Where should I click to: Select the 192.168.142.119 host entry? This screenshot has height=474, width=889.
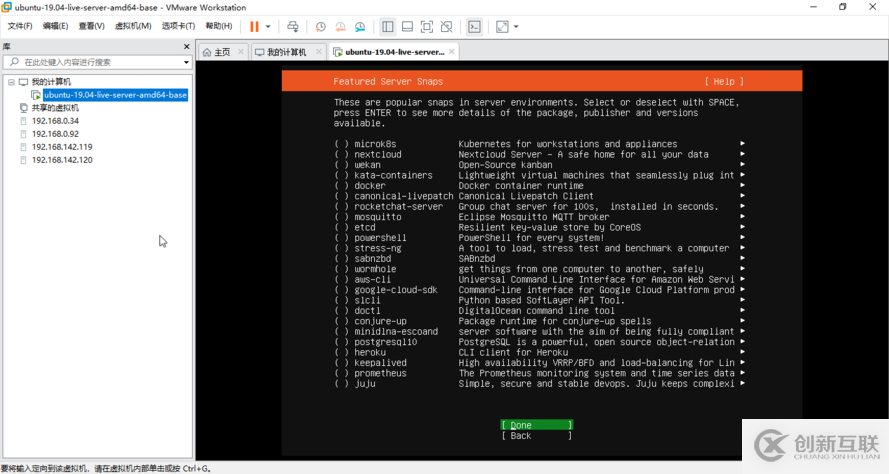tap(62, 147)
